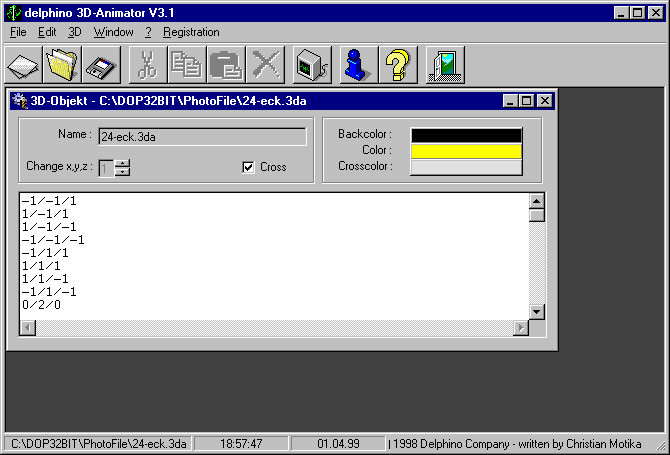Screen dimensions: 670x455
Task: Click the status bar file path panel
Action: click(98, 444)
